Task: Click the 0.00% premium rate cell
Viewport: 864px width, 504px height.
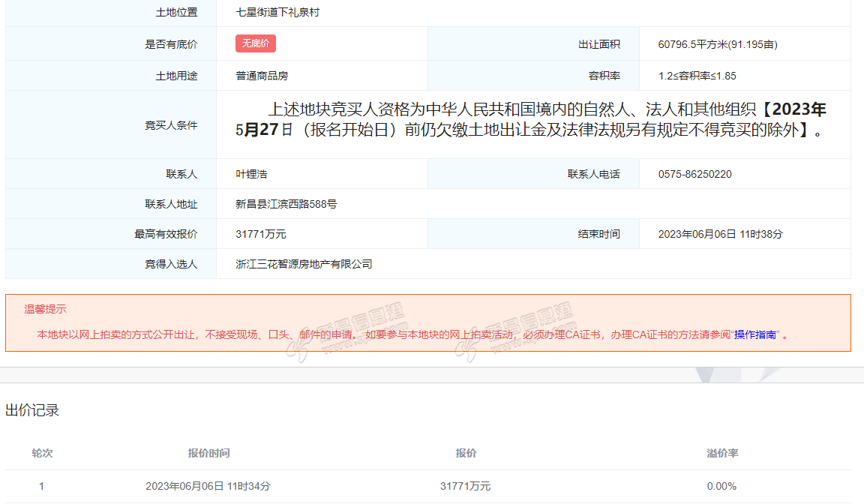Action: [x=721, y=486]
